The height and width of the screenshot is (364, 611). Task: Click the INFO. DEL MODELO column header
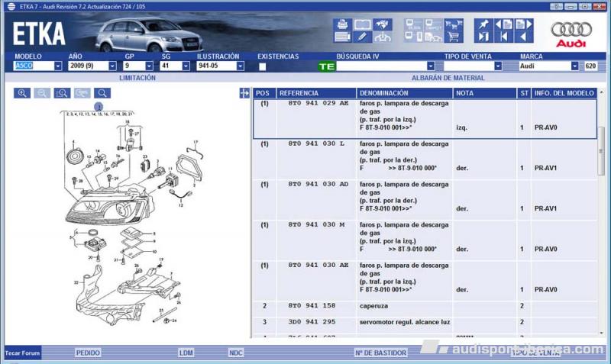coord(564,93)
